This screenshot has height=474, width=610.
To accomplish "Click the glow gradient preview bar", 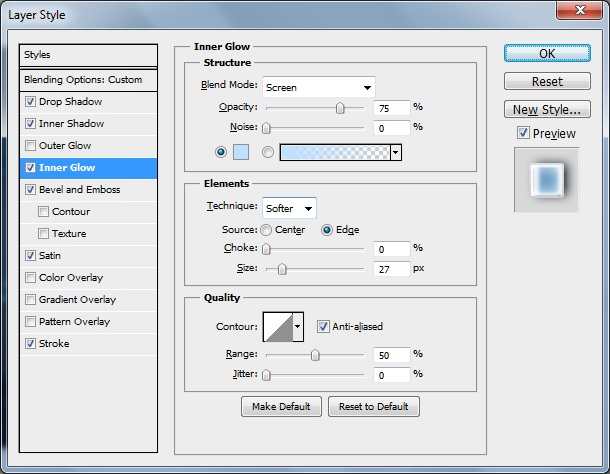I will point(335,152).
